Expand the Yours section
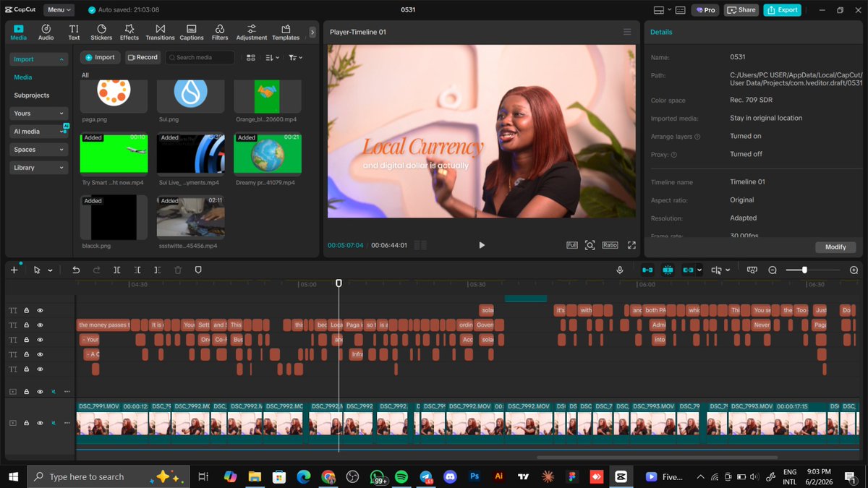The height and width of the screenshot is (488, 868). (39, 114)
